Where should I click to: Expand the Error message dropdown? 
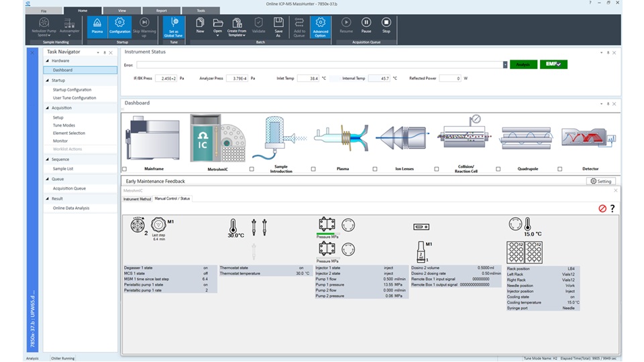click(504, 65)
